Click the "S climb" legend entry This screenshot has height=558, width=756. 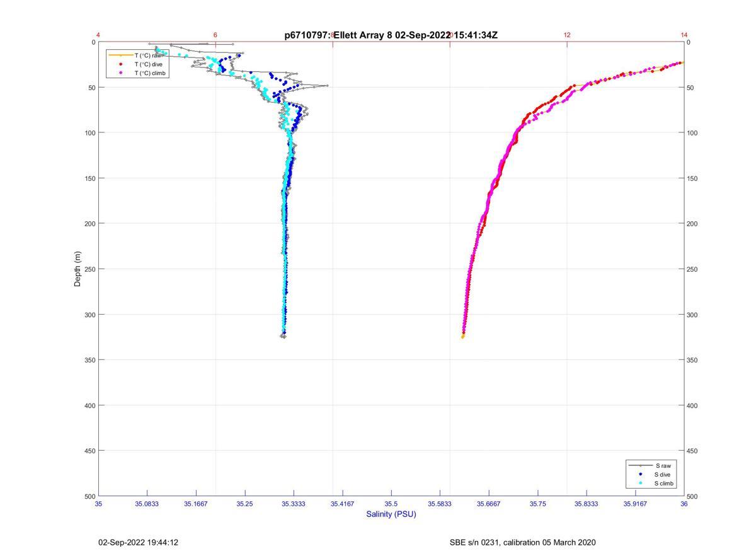664,484
